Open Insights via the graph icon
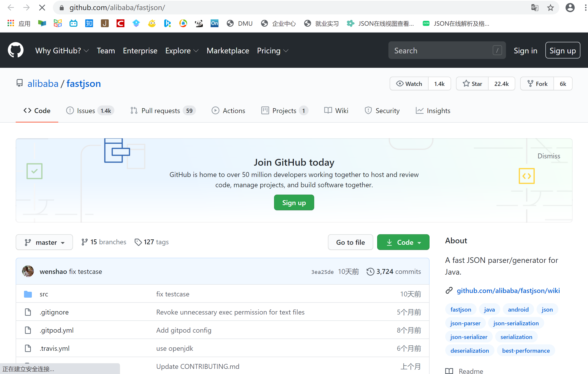588x374 pixels. pyautogui.click(x=420, y=111)
